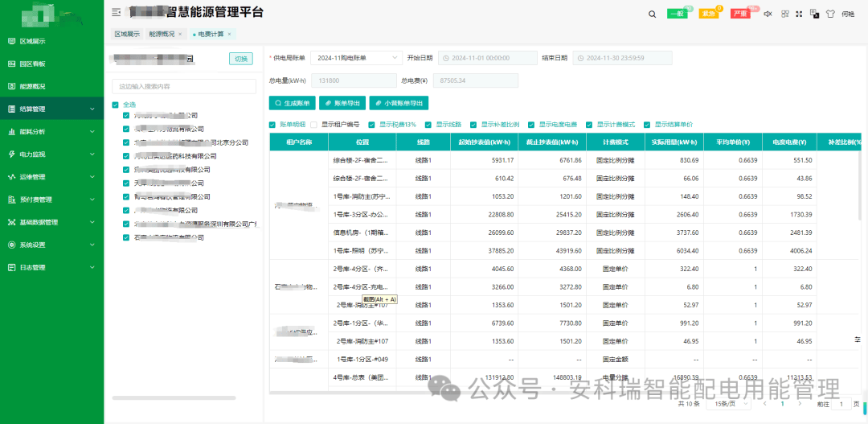This screenshot has height=424, width=868.
Task: Click the 生成账单 button
Action: click(291, 103)
